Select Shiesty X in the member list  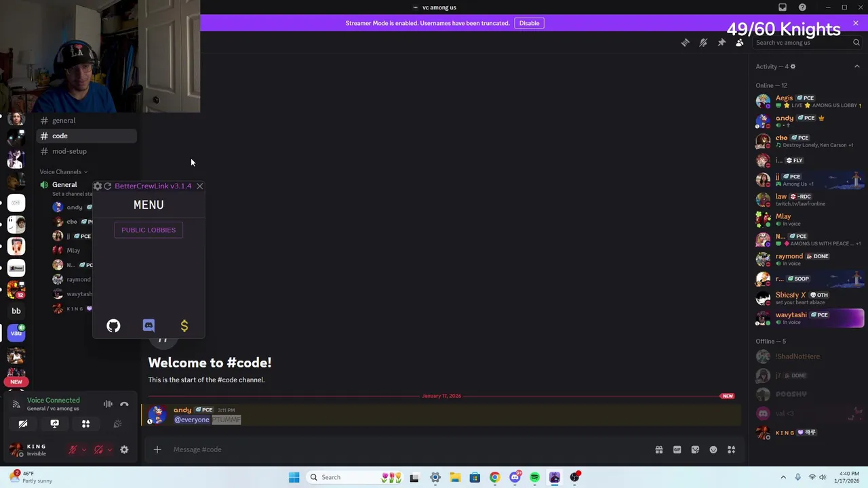tap(808, 298)
